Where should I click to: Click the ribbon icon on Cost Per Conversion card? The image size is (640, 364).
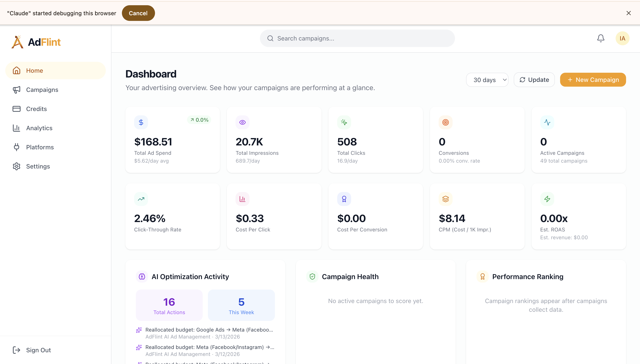344,199
